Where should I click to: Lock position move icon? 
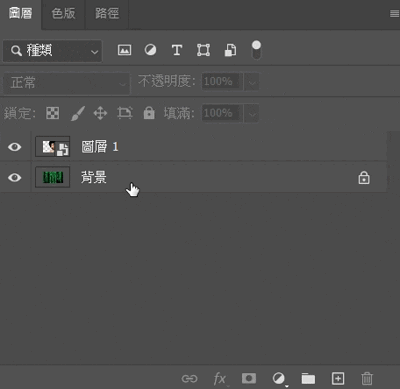point(100,113)
